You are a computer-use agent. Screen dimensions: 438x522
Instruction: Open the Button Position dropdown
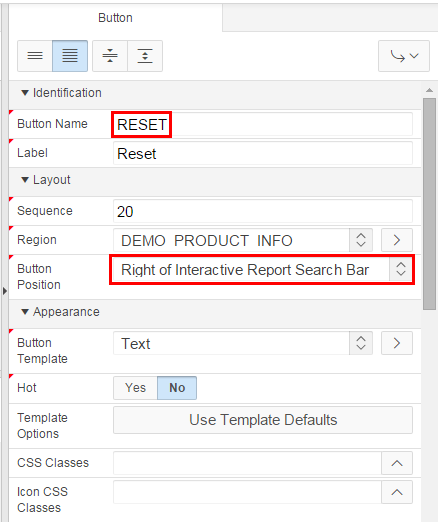[x=262, y=269]
